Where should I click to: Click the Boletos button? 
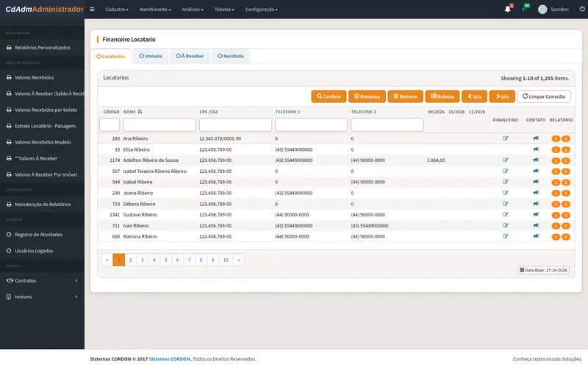tap(442, 96)
